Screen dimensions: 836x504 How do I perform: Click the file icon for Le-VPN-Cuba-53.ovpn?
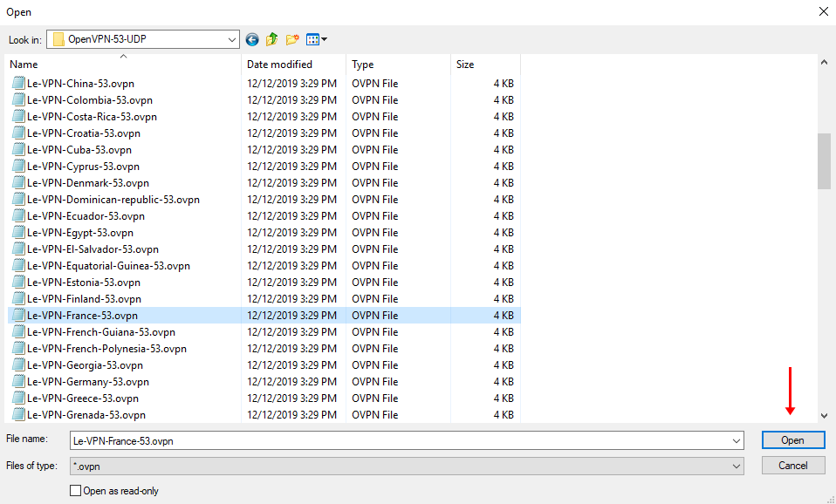(x=18, y=149)
